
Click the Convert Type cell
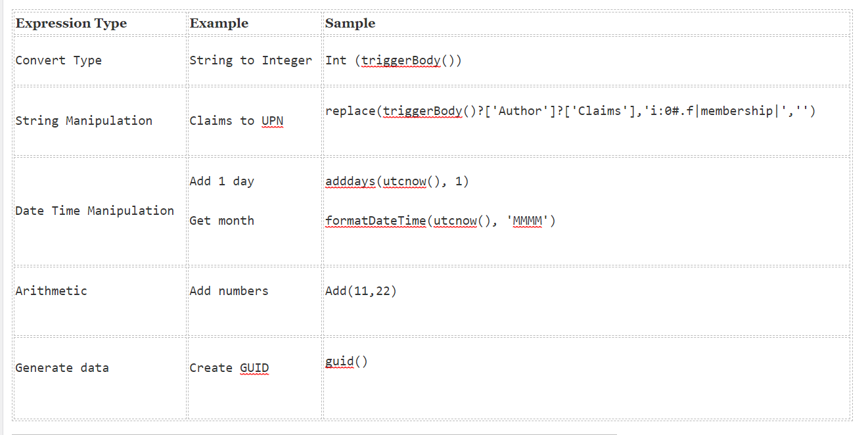[x=58, y=60]
